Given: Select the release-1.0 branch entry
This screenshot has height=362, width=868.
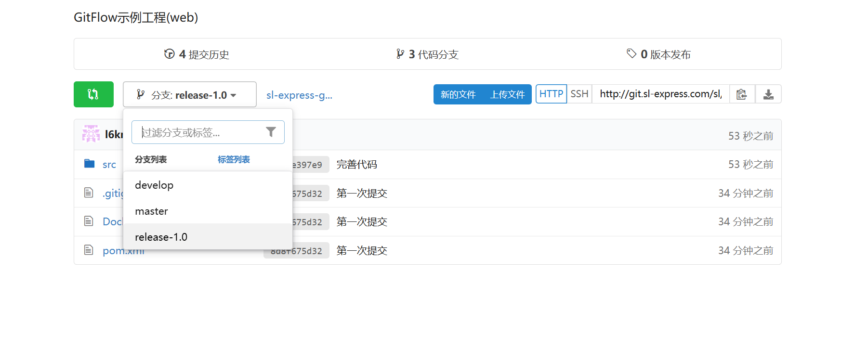Looking at the screenshot, I should 208,237.
